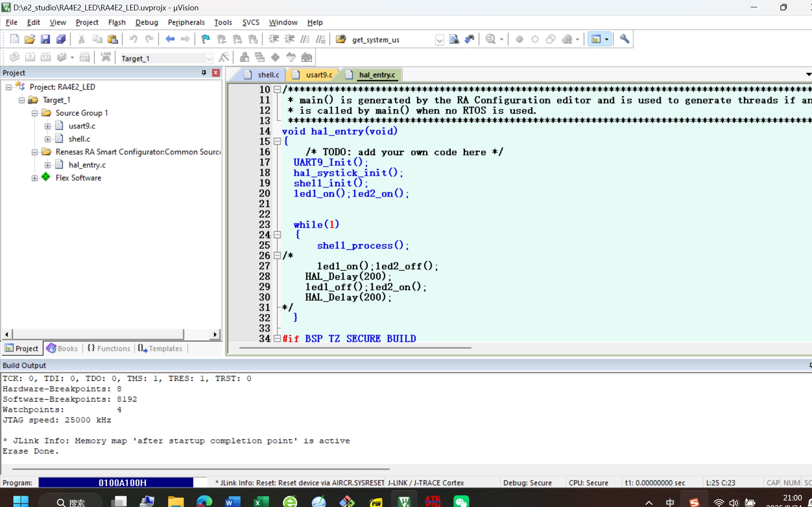Undo the last edit with the toolbar arrow
Viewport: 812px width, 507px height.
(x=133, y=39)
